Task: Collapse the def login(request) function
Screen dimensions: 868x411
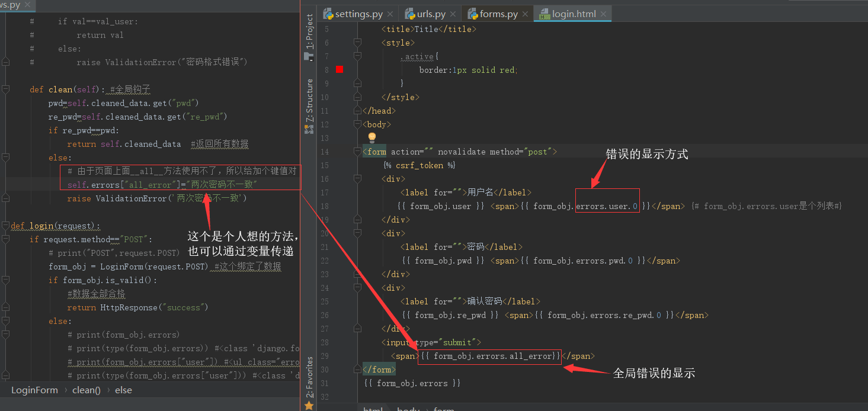Action: (x=5, y=226)
